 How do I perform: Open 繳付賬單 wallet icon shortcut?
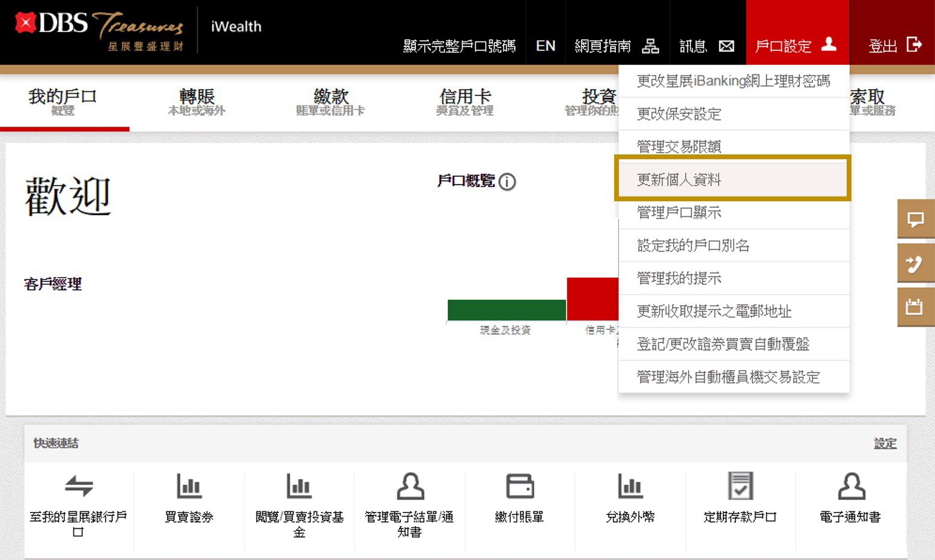tap(520, 486)
